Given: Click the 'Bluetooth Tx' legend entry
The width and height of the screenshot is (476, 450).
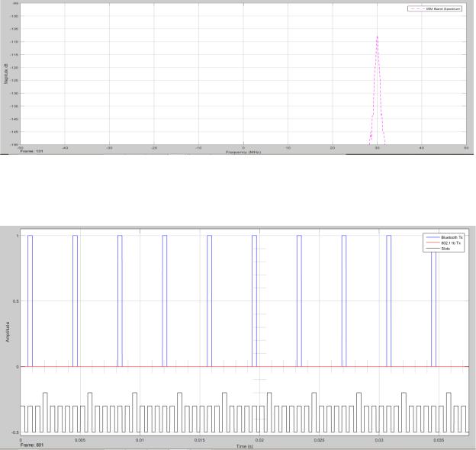Looking at the screenshot, I should 443,237.
